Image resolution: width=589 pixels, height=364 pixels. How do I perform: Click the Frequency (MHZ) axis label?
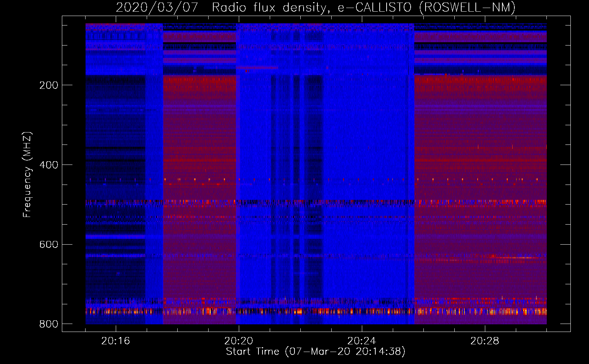(28, 175)
